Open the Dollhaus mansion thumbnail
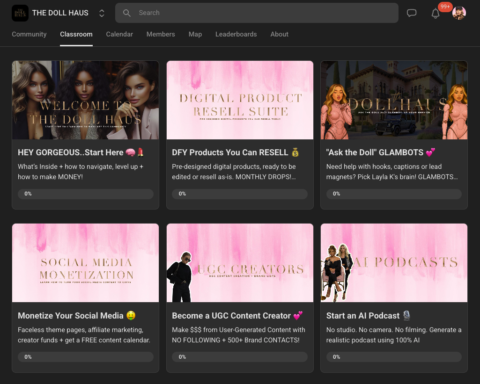480x384 pixels. pyautogui.click(x=394, y=100)
